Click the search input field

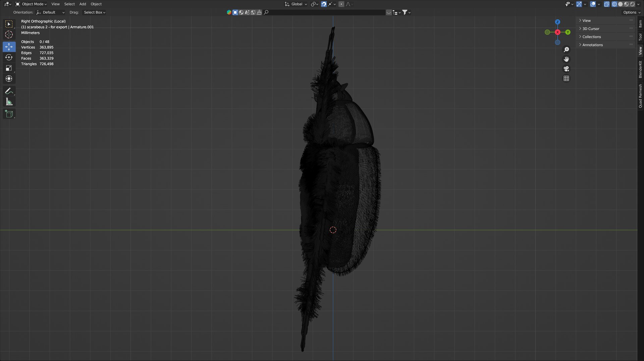pos(324,12)
